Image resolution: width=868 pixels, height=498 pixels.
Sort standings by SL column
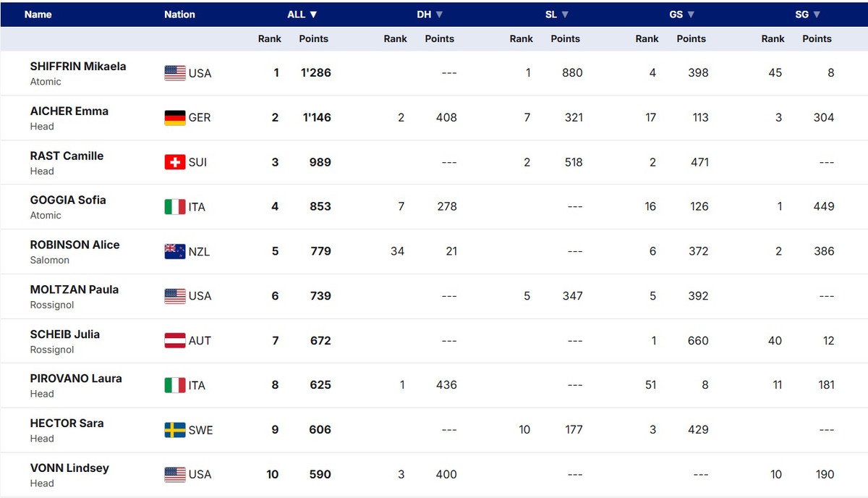(556, 14)
